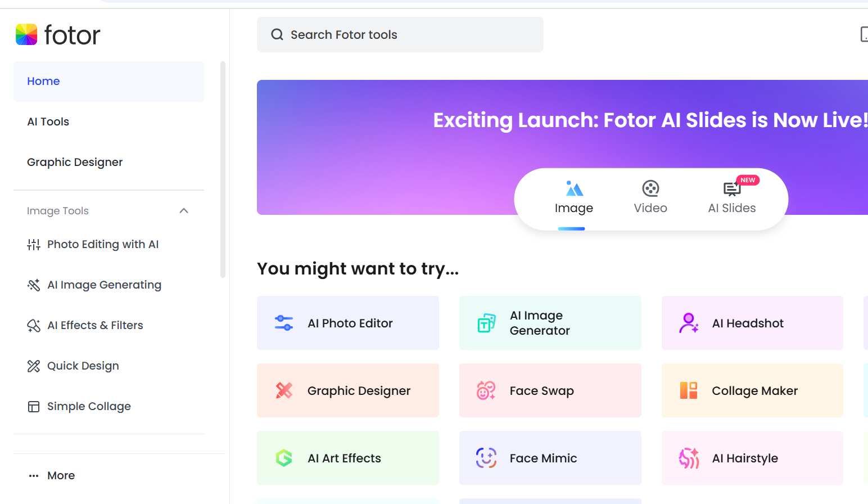Screen dimensions: 868x504
Task: Switch to the AI Slides tab label
Action: [732, 208]
